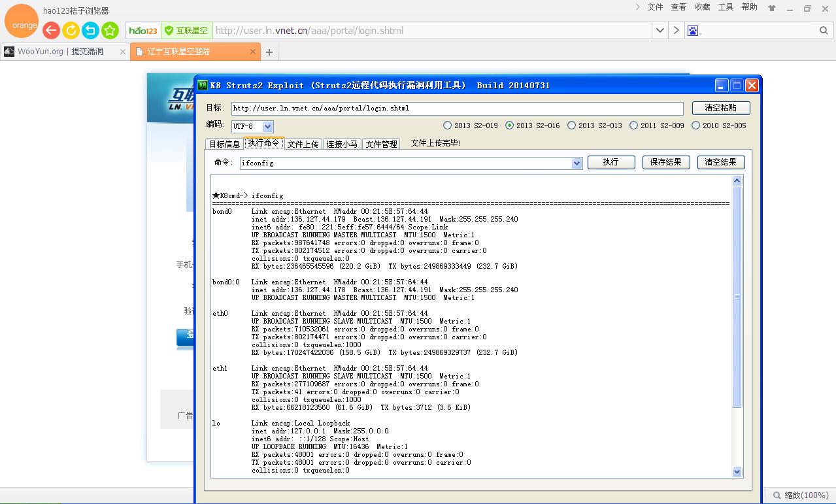
Task: Click the output scrollbar up arrow
Action: coord(737,181)
